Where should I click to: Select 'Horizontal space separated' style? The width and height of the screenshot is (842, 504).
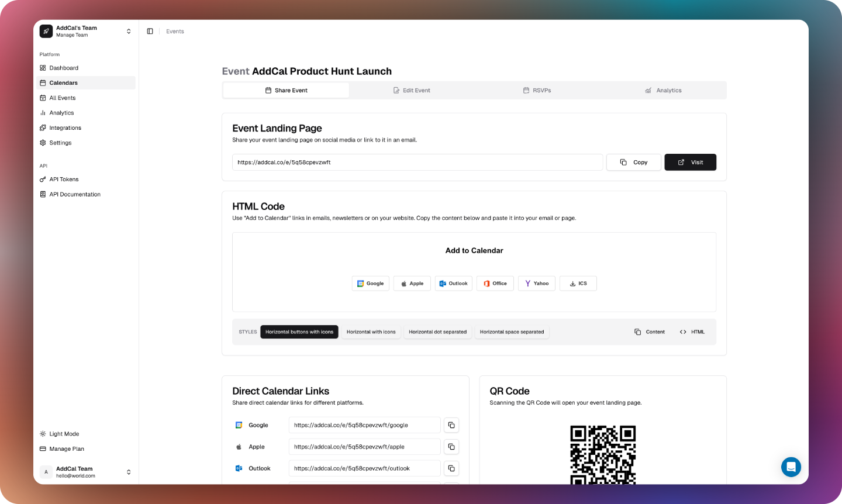click(x=512, y=332)
